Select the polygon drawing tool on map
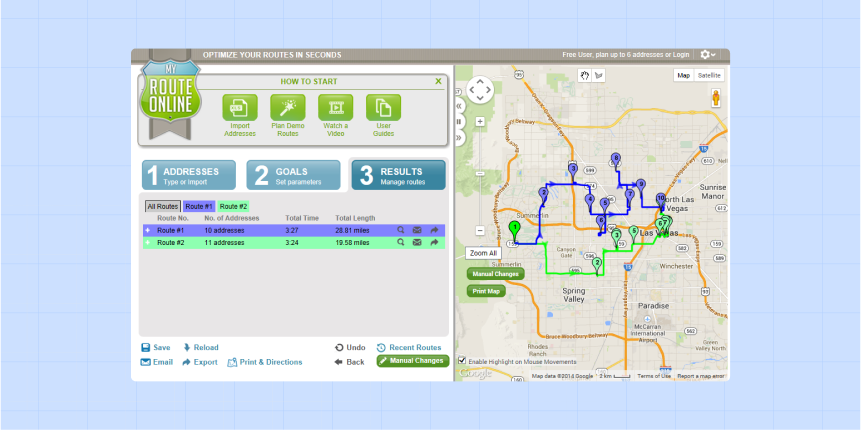The image size is (861, 430). tap(599, 76)
